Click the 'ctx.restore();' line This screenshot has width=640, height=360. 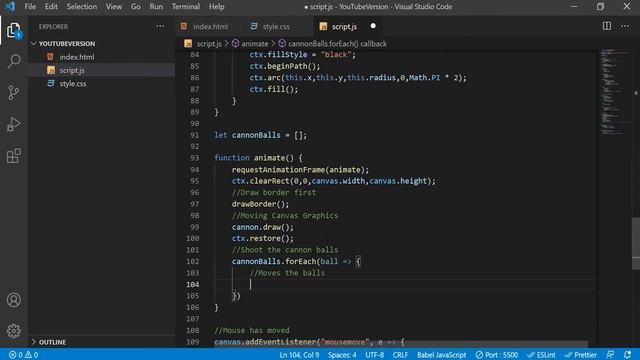pos(263,238)
